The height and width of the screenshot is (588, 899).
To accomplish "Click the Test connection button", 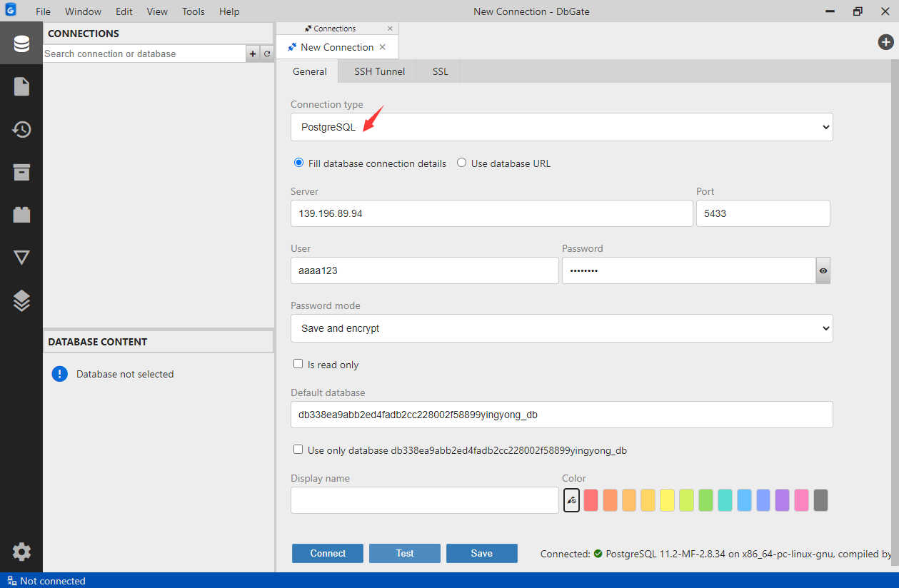I will click(x=405, y=553).
